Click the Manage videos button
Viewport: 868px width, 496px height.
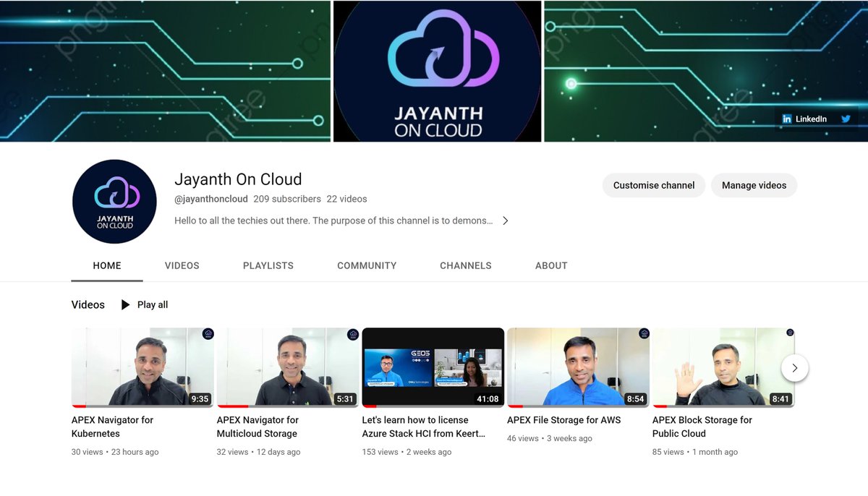(x=754, y=185)
